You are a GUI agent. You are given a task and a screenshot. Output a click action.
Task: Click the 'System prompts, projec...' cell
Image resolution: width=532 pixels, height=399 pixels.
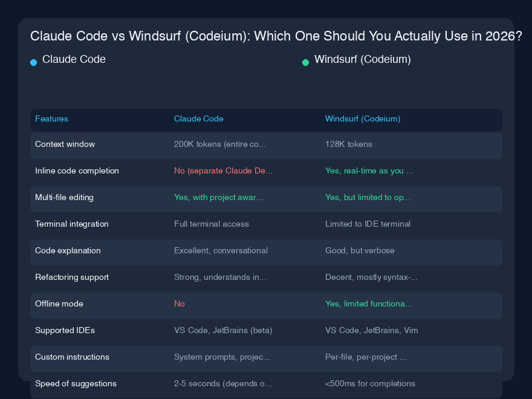pos(222,357)
